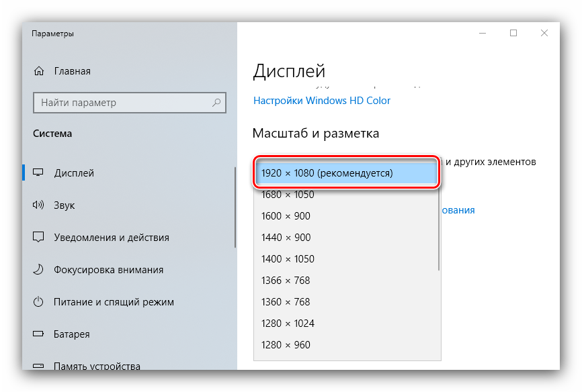Viewport: 582px width, 392px height.
Task: Maximize the Параметры window
Action: (x=513, y=33)
